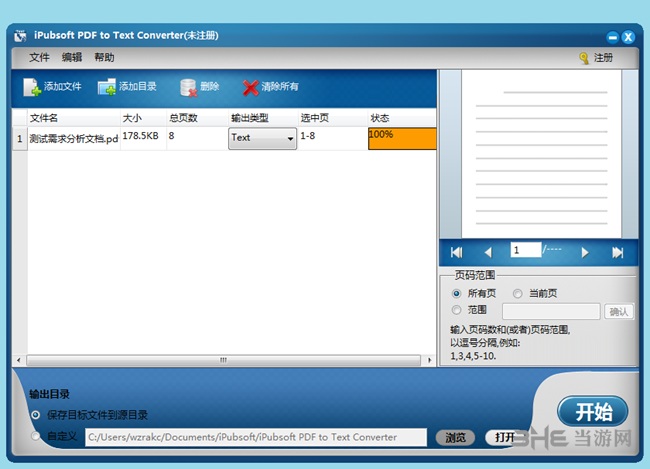The height and width of the screenshot is (469, 650).
Task: Click the 删除 (Delete) toolbar icon
Action: (x=188, y=87)
